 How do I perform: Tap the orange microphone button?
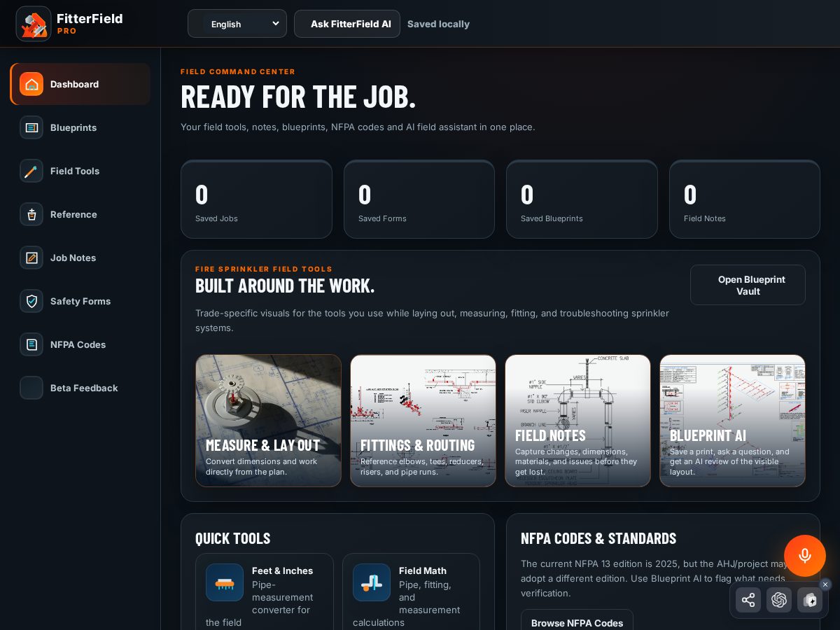(x=805, y=556)
